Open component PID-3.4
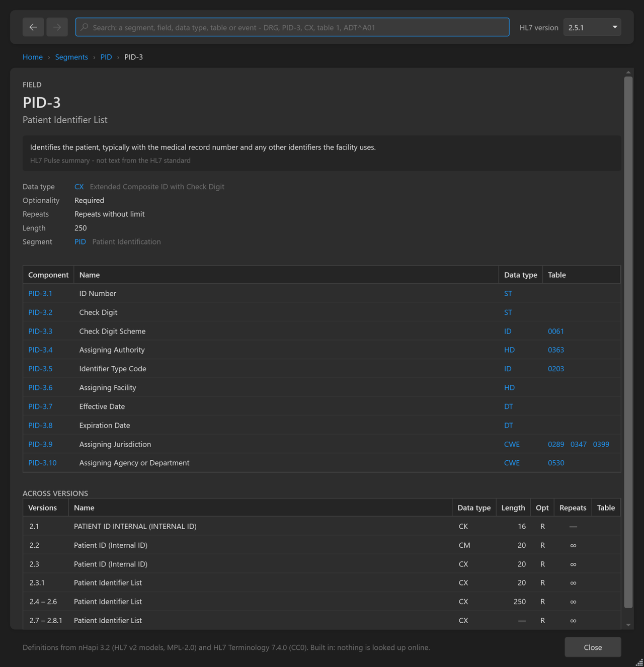The image size is (644, 667). [x=40, y=350]
